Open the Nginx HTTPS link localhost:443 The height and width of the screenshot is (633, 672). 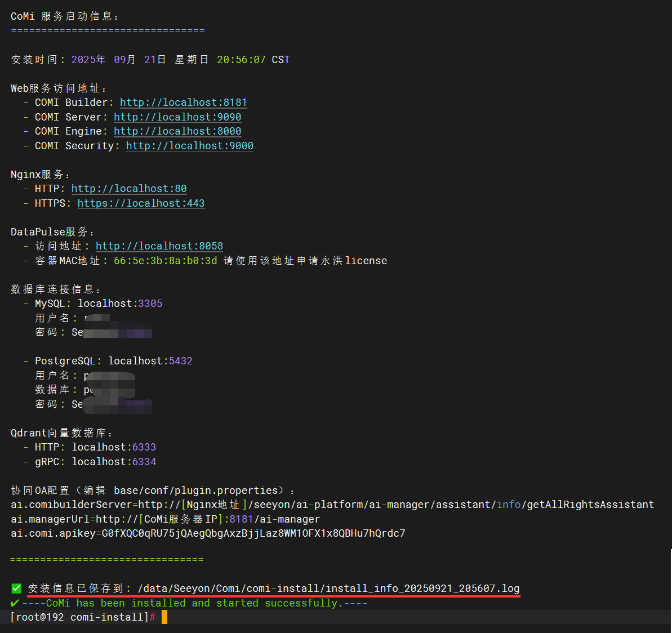tap(141, 203)
